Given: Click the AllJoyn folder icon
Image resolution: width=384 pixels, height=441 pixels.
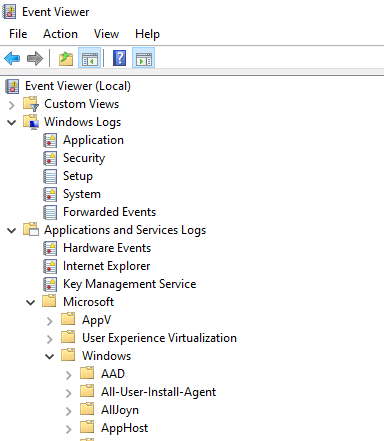Looking at the screenshot, I should [87, 409].
